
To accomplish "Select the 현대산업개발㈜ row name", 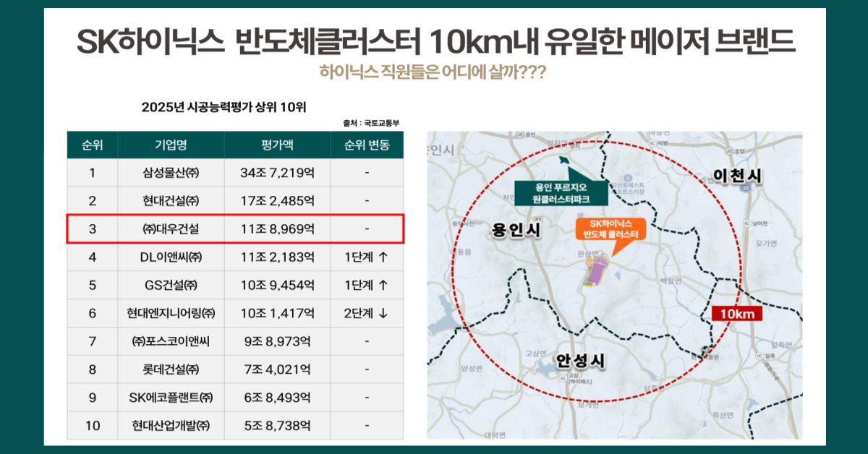I will (x=171, y=425).
